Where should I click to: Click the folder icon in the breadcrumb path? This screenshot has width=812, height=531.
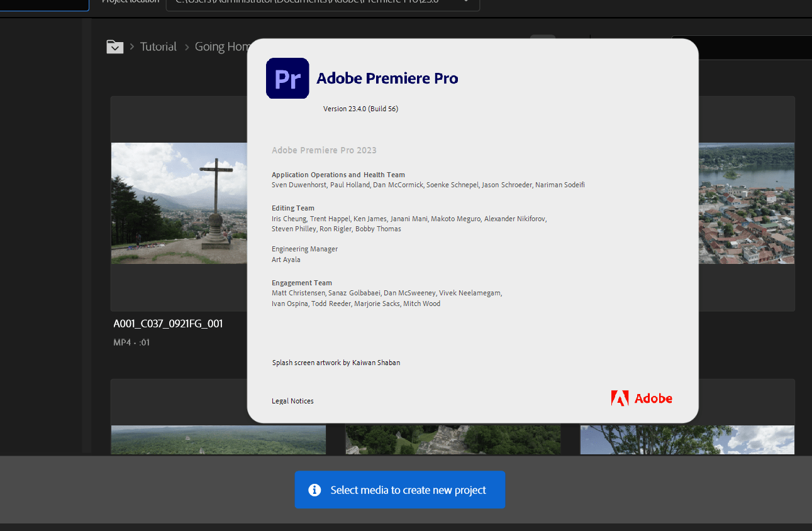tap(114, 47)
